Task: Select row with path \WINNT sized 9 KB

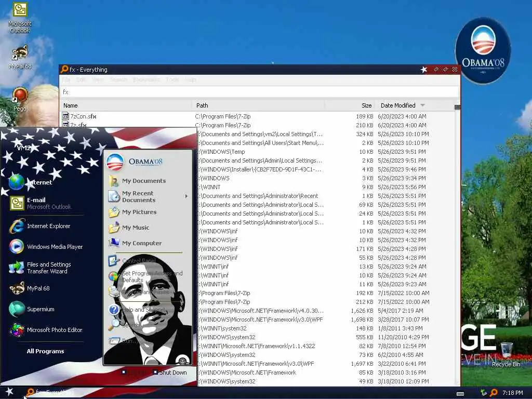Action: [x=327, y=187]
